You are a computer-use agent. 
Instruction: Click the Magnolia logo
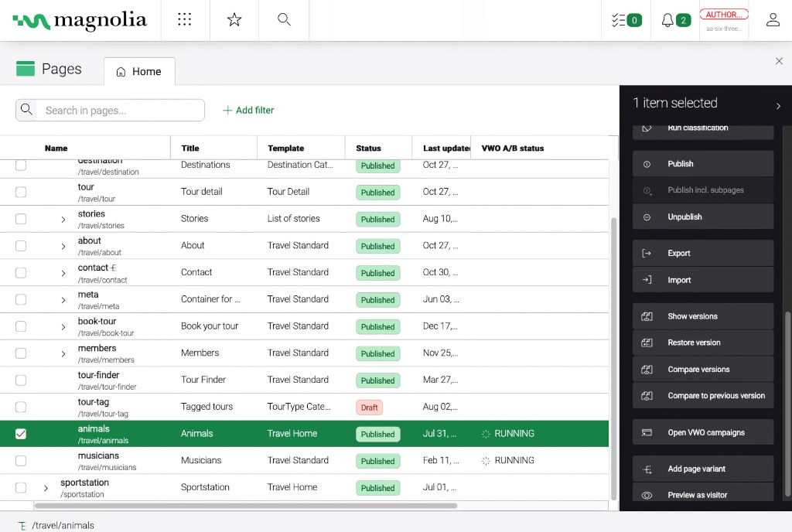pos(80,21)
